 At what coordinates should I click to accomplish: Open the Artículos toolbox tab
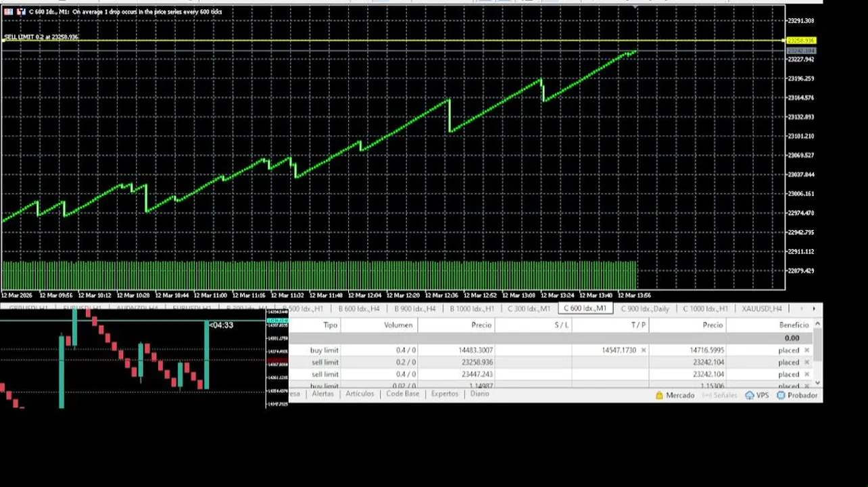coord(360,394)
